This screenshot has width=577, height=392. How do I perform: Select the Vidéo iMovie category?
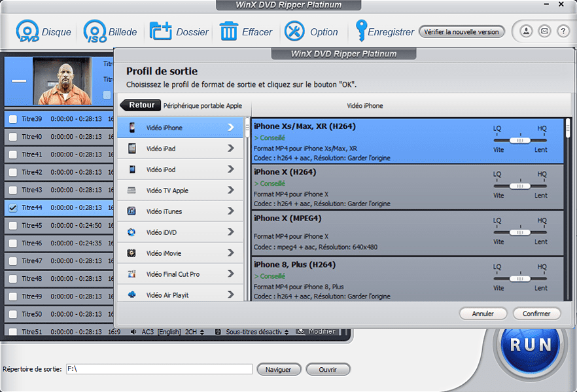[180, 253]
